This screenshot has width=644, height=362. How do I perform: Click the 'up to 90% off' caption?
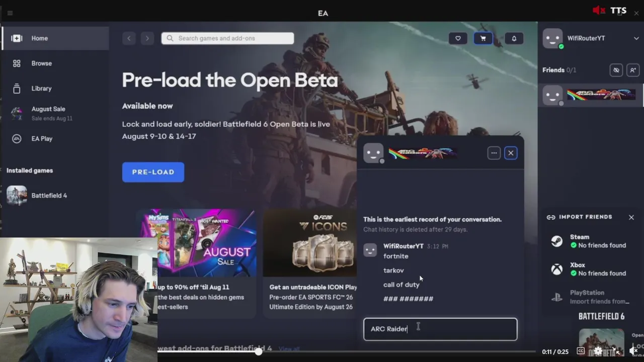tap(193, 287)
